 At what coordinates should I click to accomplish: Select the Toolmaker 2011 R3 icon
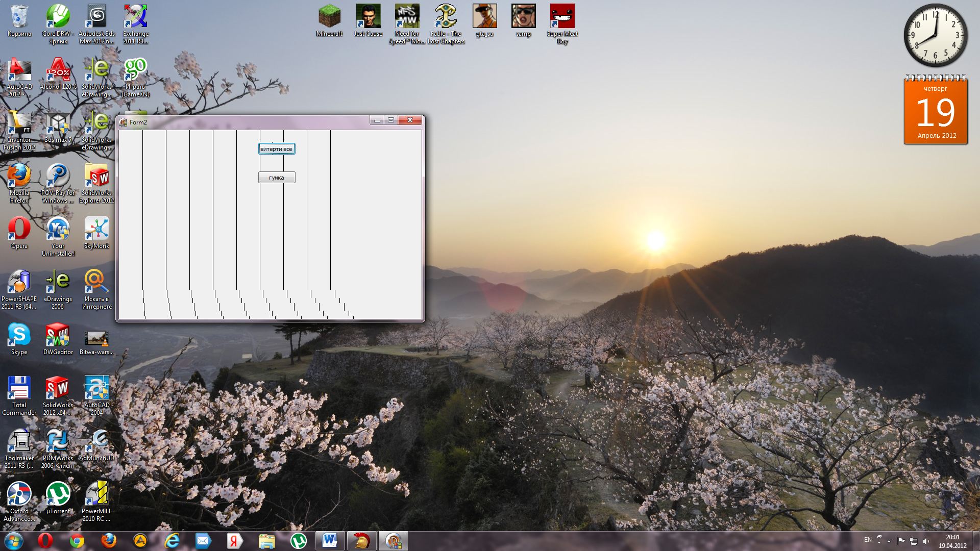tap(19, 448)
